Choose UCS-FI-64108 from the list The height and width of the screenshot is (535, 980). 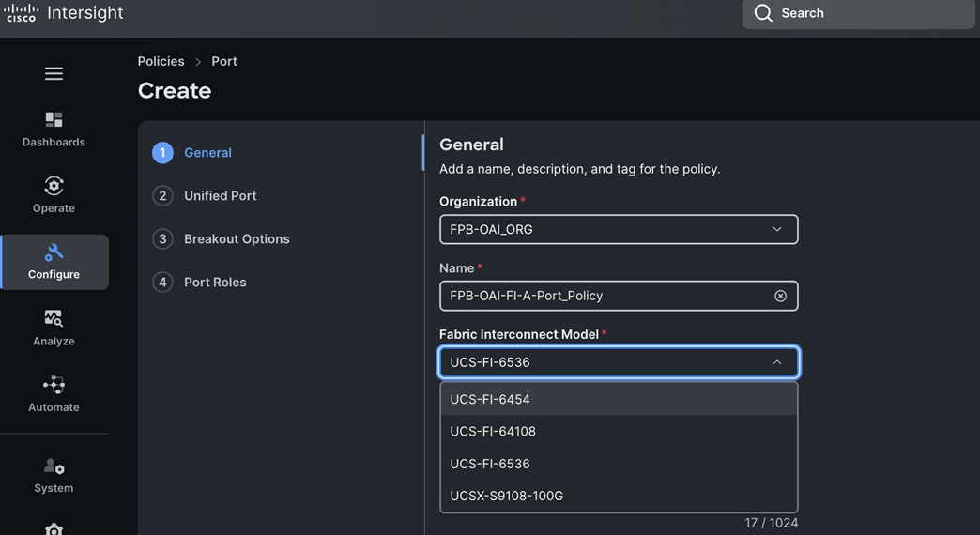pos(619,431)
